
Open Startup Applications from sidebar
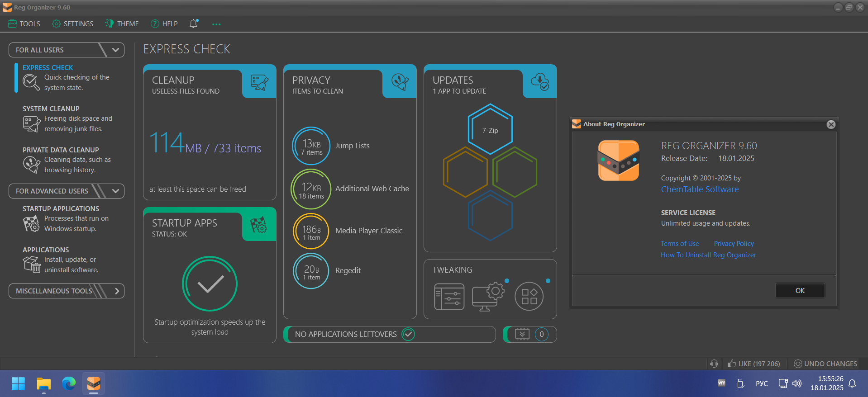tap(68, 219)
